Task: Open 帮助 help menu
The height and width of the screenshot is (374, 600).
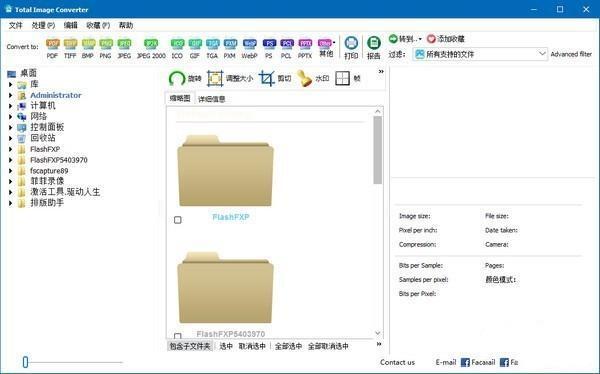Action: click(x=126, y=25)
